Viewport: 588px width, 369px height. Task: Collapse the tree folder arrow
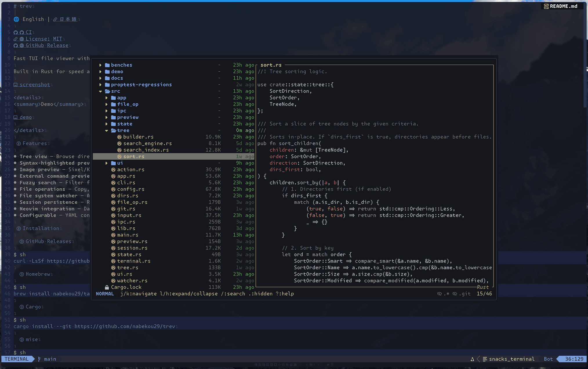(x=106, y=131)
